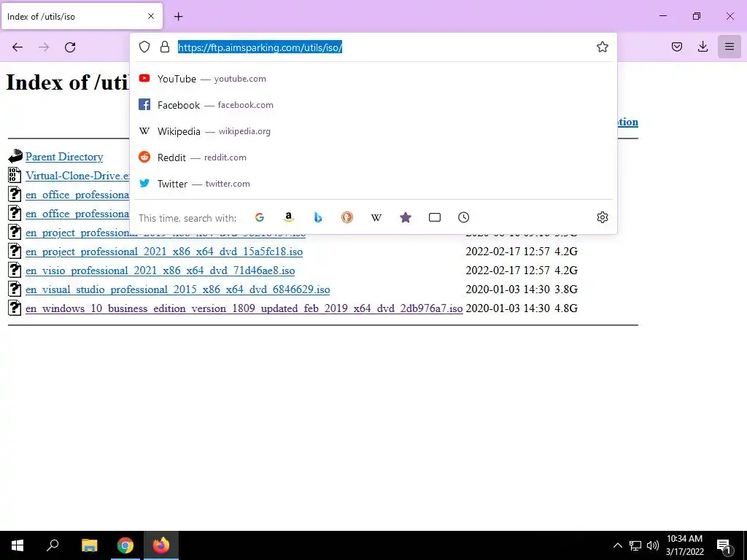Open en_visual_studio_professional_2015 iso link
Screen dimensions: 747x560
[x=178, y=289]
